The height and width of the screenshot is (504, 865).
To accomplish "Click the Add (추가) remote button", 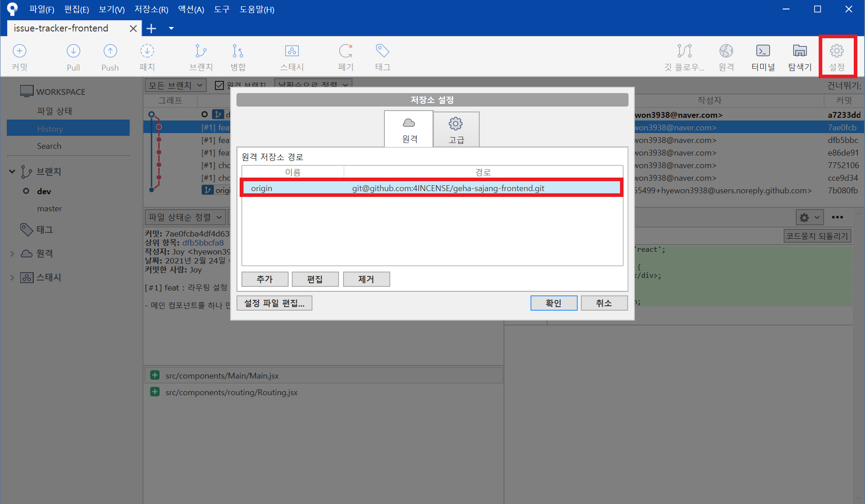I will tap(264, 279).
